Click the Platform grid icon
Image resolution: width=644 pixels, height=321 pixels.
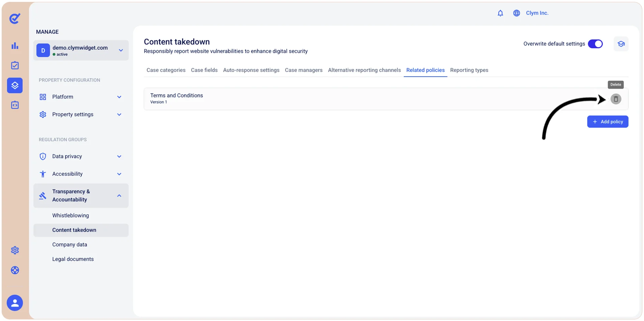point(43,97)
